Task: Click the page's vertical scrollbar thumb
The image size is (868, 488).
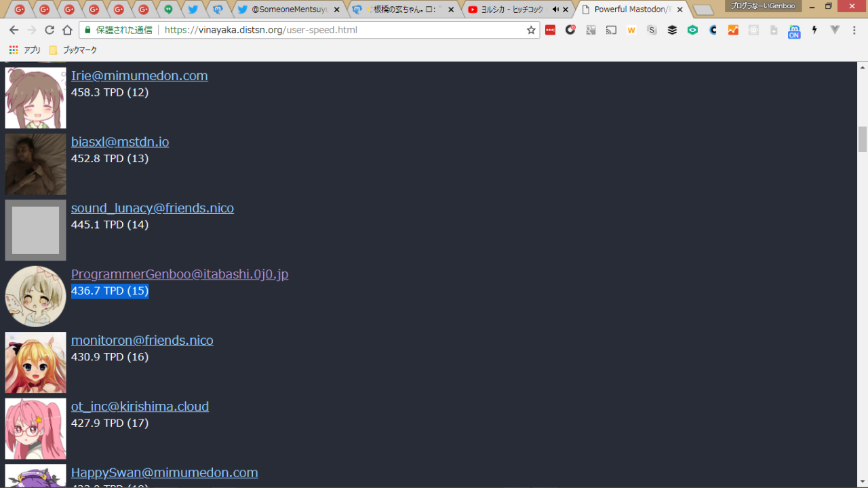Action: click(863, 139)
